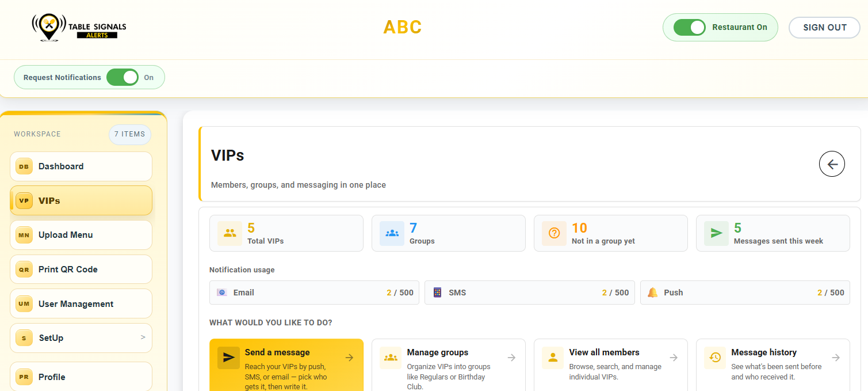Image resolution: width=868 pixels, height=391 pixels.
Task: Click the question mark icon on Not in a group
Action: pyautogui.click(x=555, y=233)
